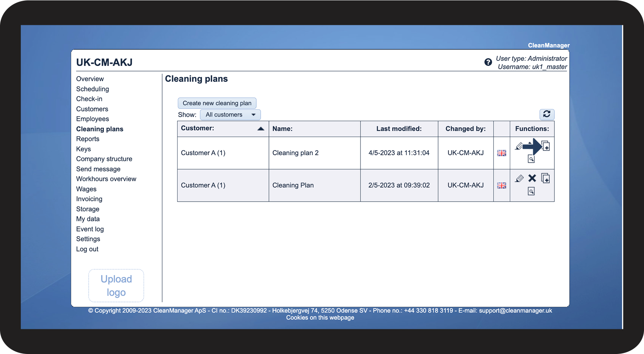The image size is (644, 354).
Task: Click Changed by column header
Action: 465,129
